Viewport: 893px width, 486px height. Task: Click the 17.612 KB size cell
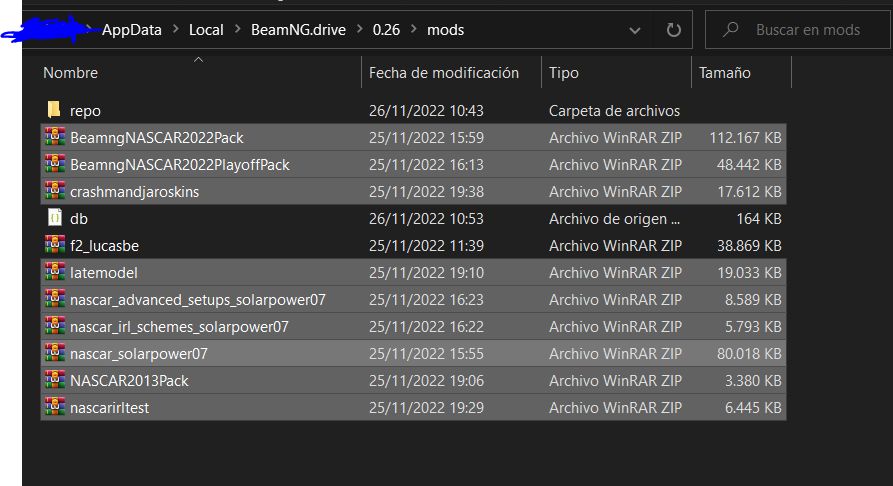click(x=749, y=192)
